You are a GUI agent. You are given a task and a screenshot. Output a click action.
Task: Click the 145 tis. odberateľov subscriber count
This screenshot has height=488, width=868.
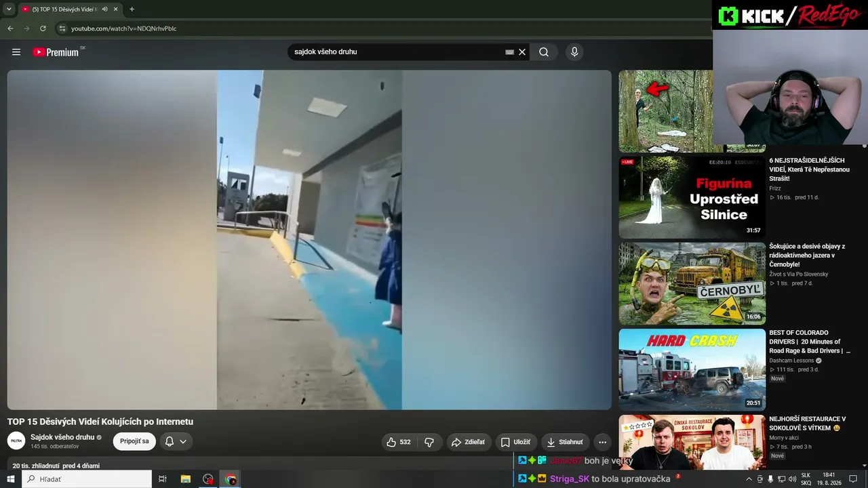(x=55, y=447)
